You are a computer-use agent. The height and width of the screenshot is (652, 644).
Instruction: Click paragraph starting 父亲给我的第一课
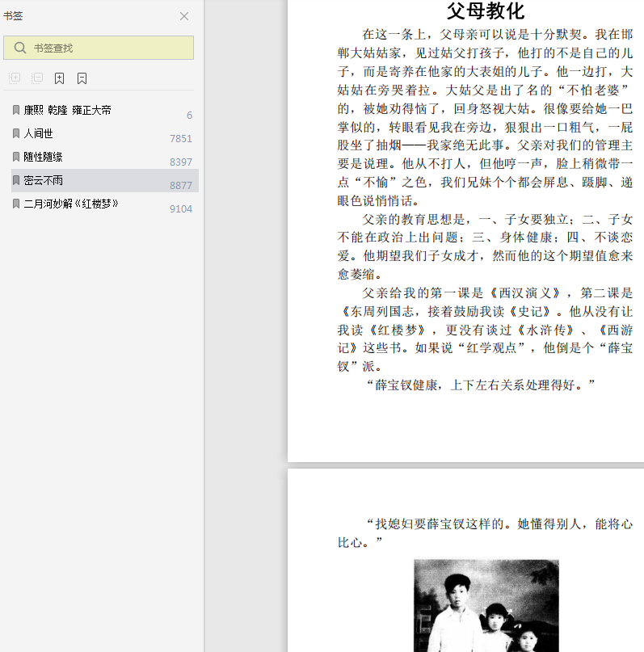tap(485, 330)
